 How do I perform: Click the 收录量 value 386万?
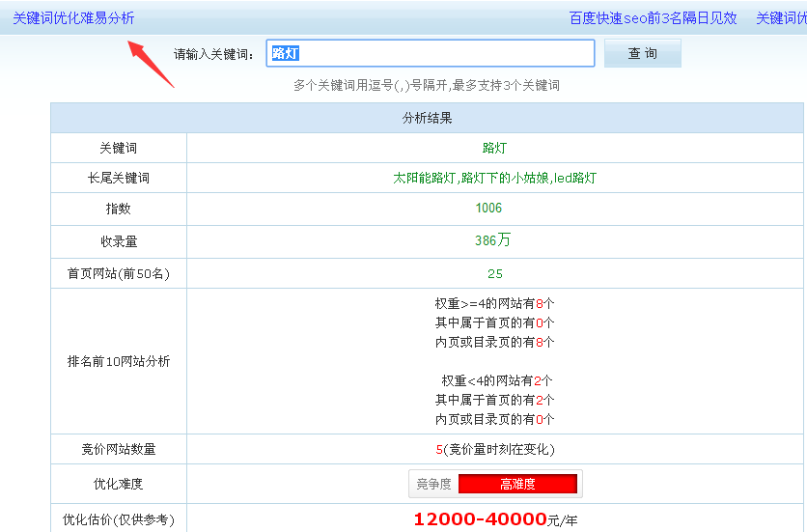pyautogui.click(x=494, y=240)
